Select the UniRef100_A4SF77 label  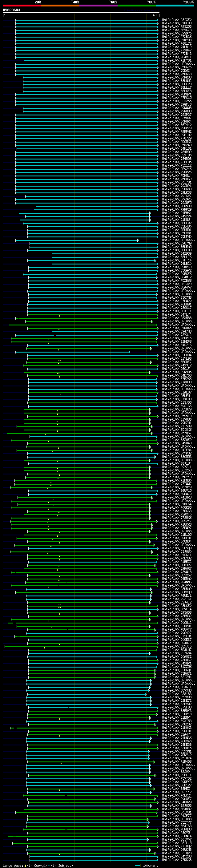(176, 816)
